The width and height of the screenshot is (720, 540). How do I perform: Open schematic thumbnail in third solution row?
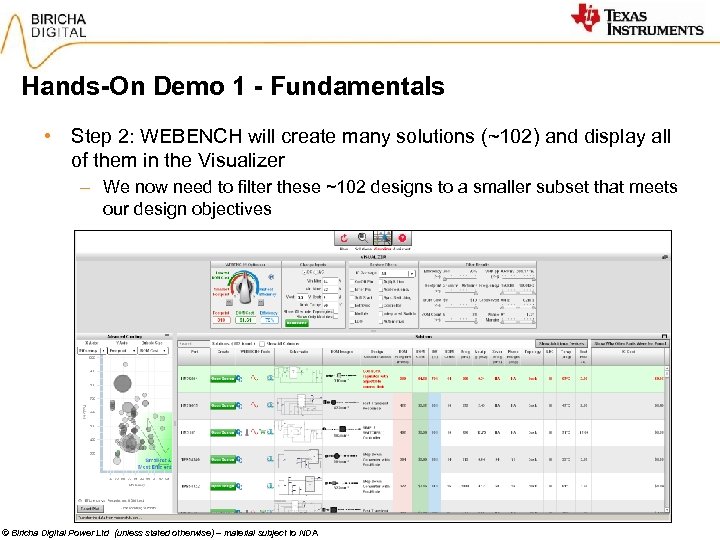coord(298,432)
